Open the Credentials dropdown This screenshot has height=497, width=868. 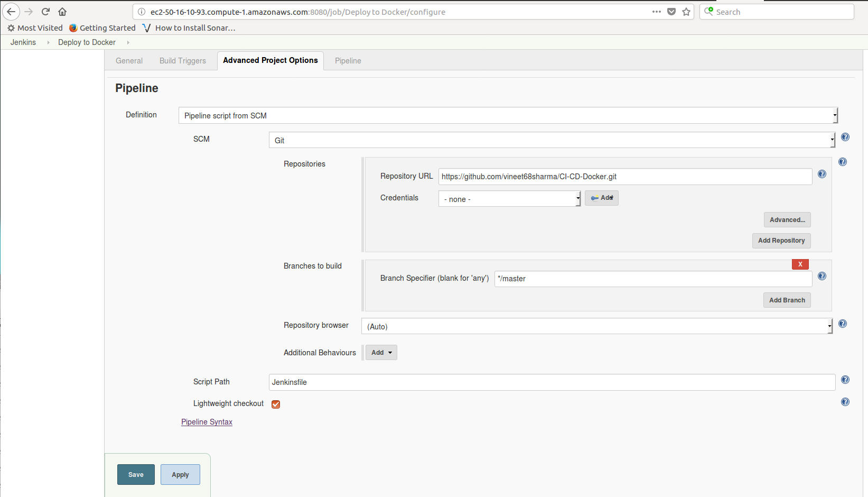pyautogui.click(x=509, y=199)
